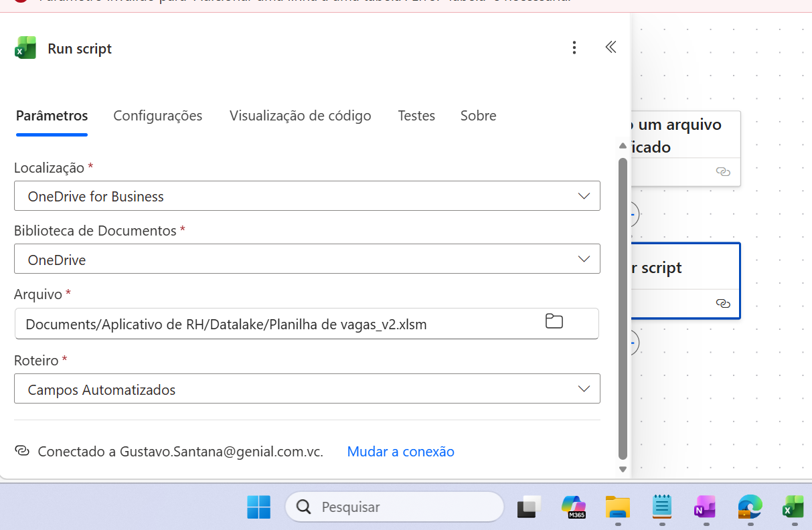Click the Excel icon next to the Run script title
The image size is (812, 530).
click(x=25, y=48)
